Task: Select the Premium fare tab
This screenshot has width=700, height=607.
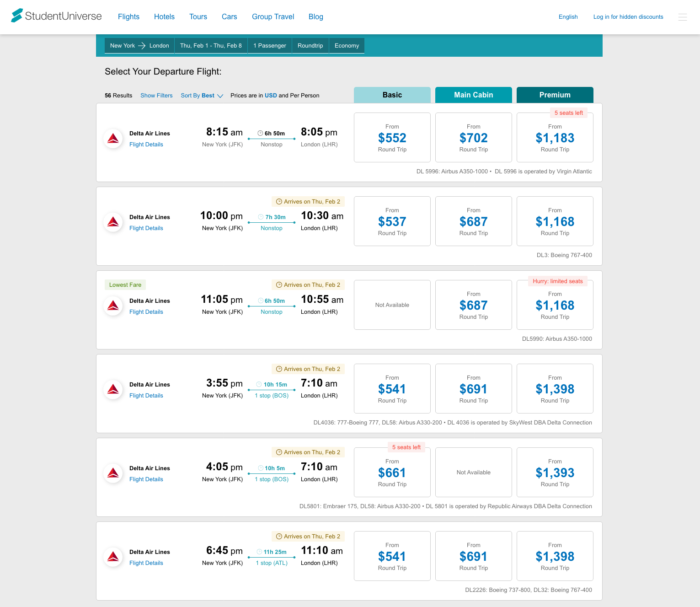Action: [x=555, y=95]
